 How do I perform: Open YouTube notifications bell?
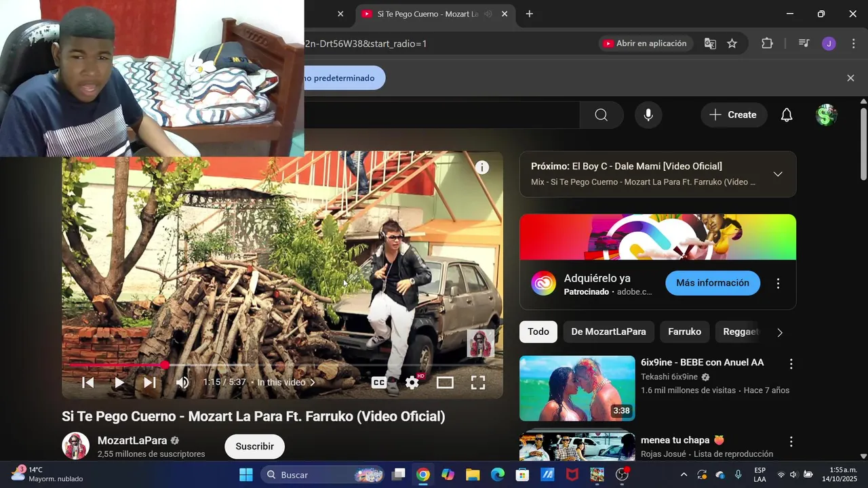point(787,115)
